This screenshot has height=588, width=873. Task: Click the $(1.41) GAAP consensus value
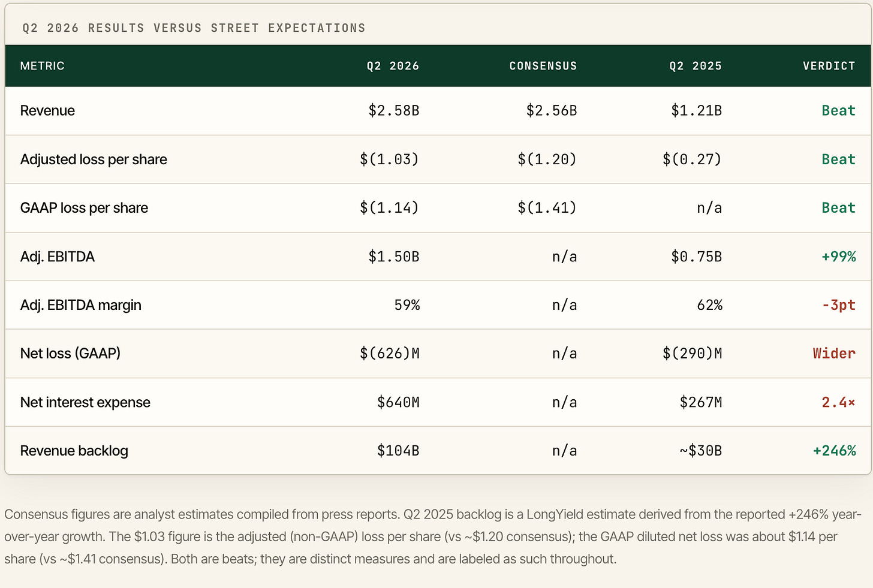tap(547, 208)
